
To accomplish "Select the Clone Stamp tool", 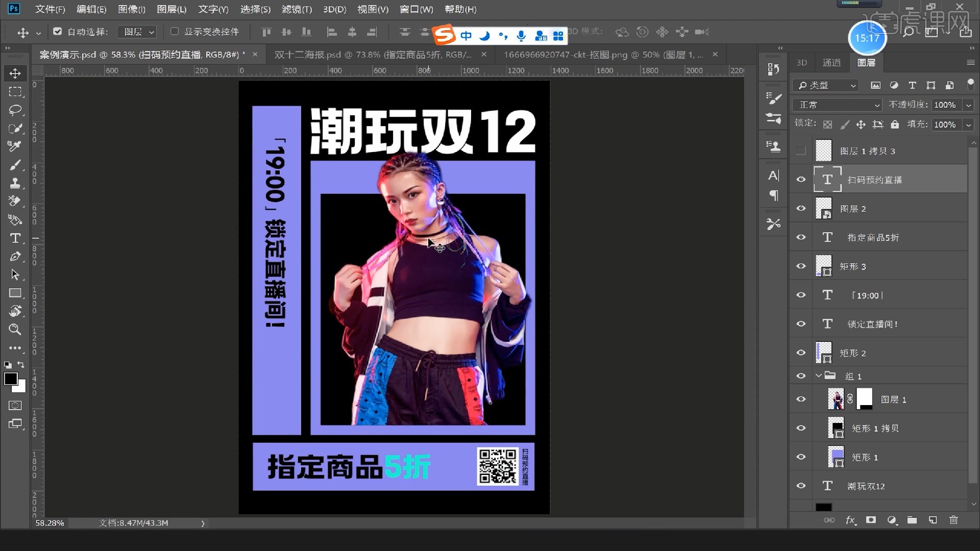I will 15,183.
